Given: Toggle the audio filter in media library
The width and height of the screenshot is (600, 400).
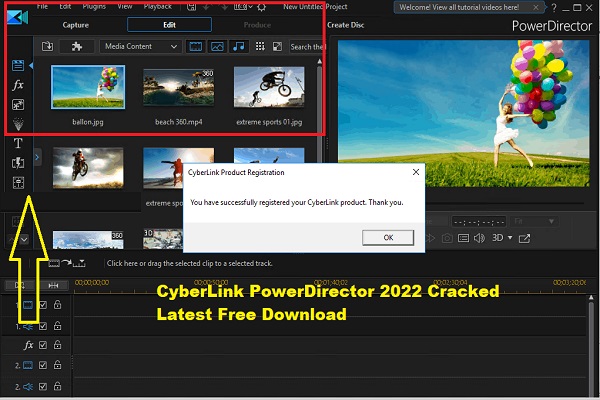Looking at the screenshot, I should 239,47.
